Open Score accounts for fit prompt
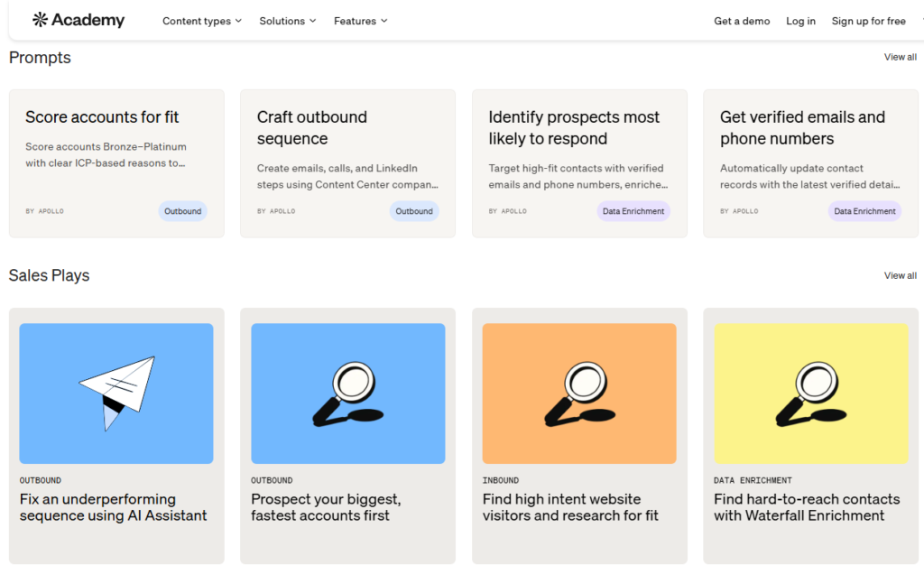The image size is (924, 565). tap(102, 117)
